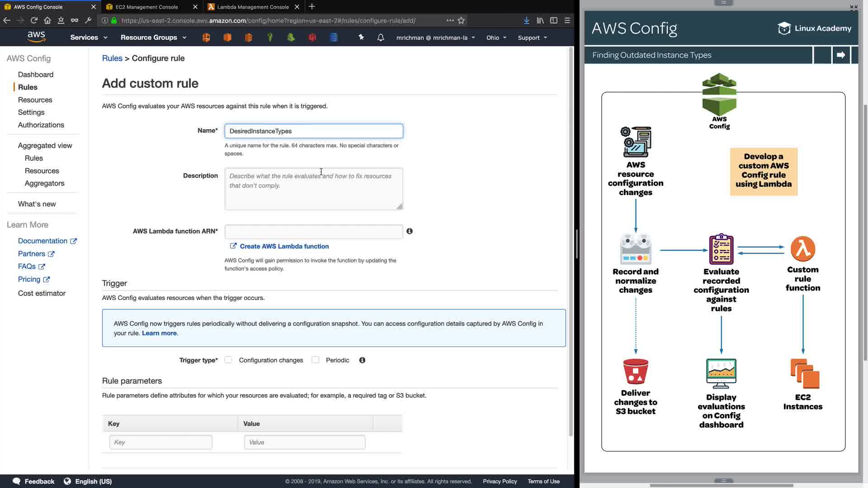Switch to EC2 Management Console tab
868x488 pixels.
pyautogui.click(x=147, y=7)
